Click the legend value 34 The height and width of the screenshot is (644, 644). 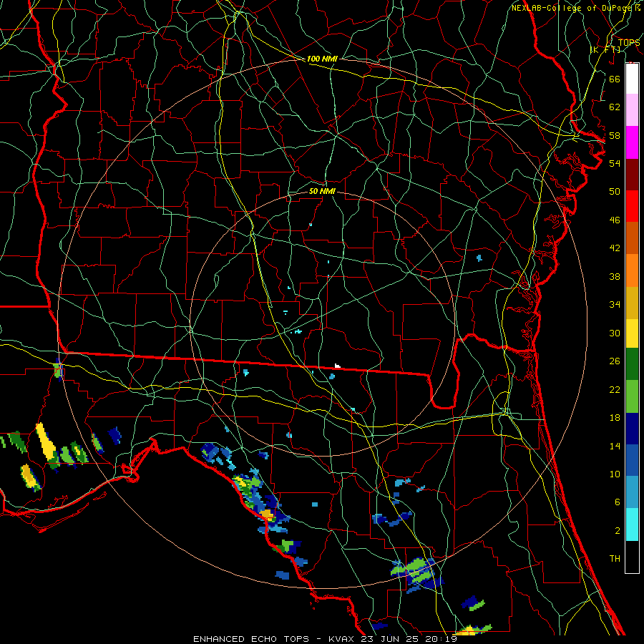point(615,305)
